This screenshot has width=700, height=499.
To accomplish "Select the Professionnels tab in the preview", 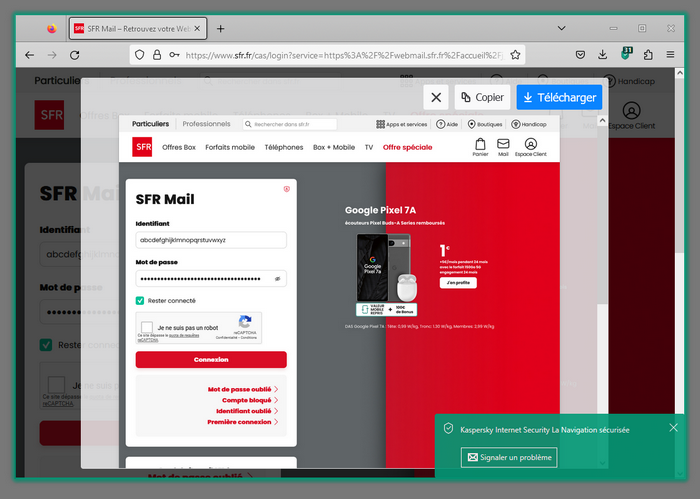I will click(206, 124).
